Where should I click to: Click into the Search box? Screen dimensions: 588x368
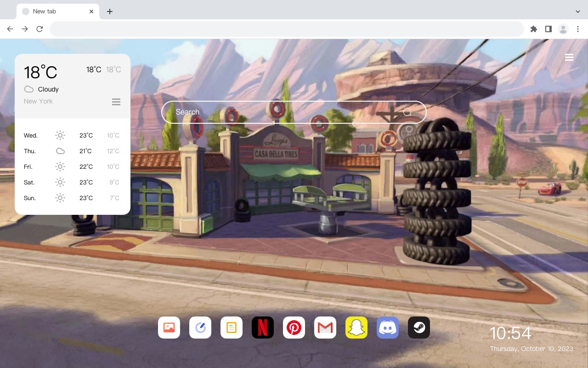(x=294, y=112)
